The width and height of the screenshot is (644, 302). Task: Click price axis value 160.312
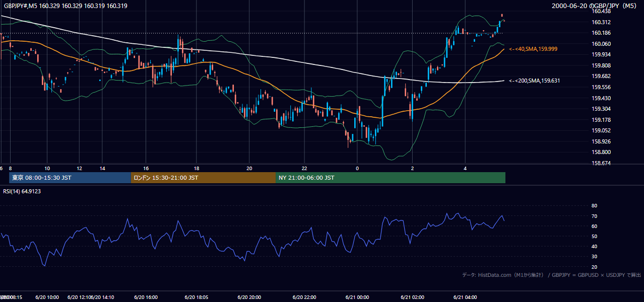tap(601, 22)
